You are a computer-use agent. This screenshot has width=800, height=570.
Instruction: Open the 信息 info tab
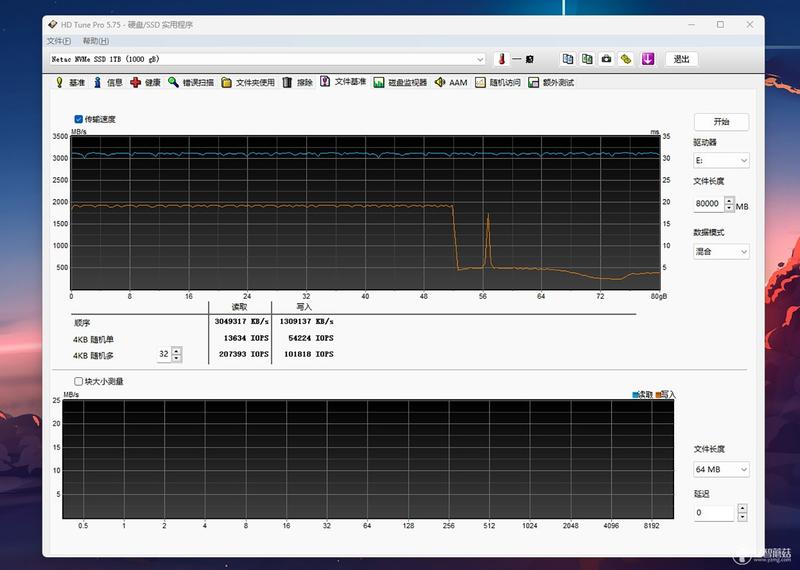pyautogui.click(x=108, y=82)
